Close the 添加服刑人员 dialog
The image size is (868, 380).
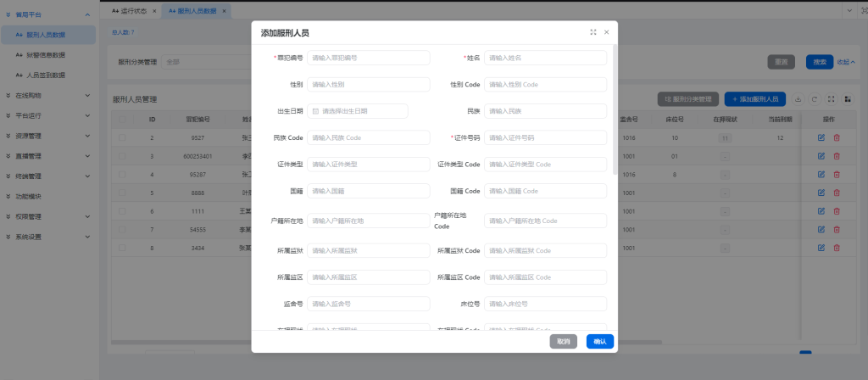click(607, 32)
